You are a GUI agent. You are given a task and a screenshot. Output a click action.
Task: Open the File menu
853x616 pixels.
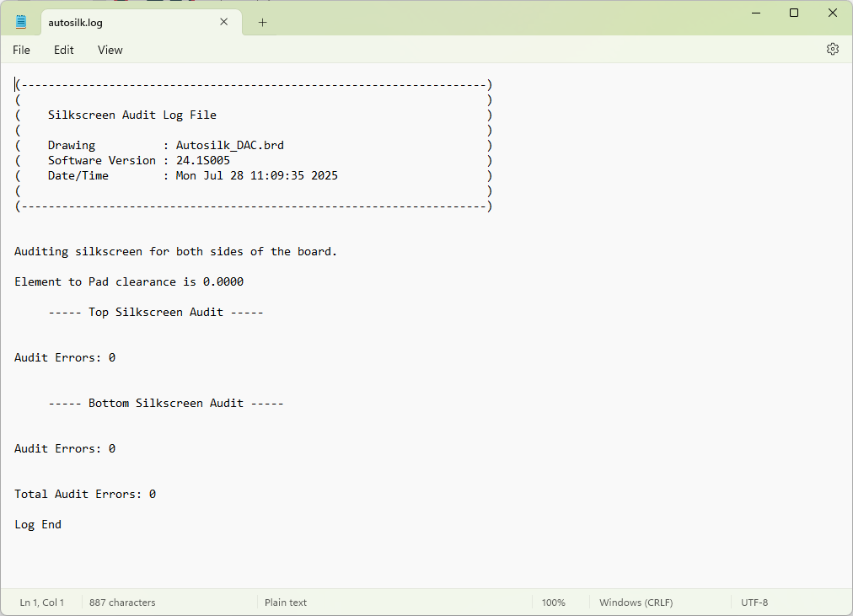[x=21, y=50]
